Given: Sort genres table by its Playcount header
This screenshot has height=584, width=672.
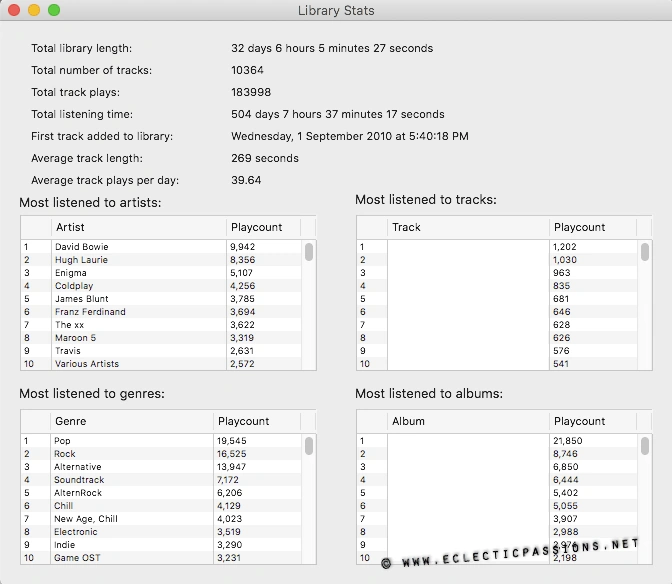Looking at the screenshot, I should click(x=257, y=421).
